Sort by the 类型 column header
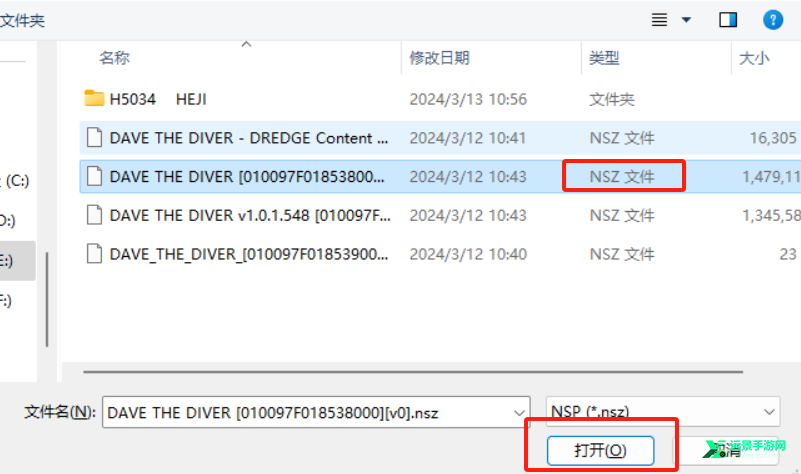The width and height of the screenshot is (801, 474). [604, 58]
